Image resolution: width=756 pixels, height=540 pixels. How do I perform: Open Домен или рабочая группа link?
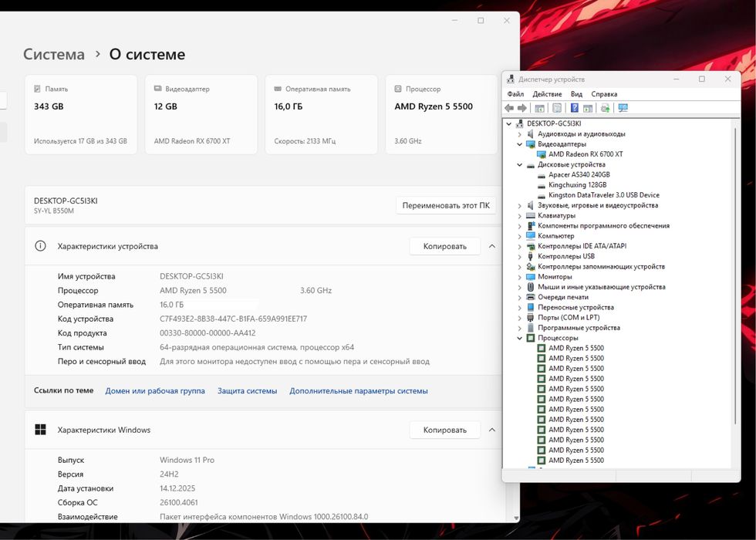(x=155, y=391)
